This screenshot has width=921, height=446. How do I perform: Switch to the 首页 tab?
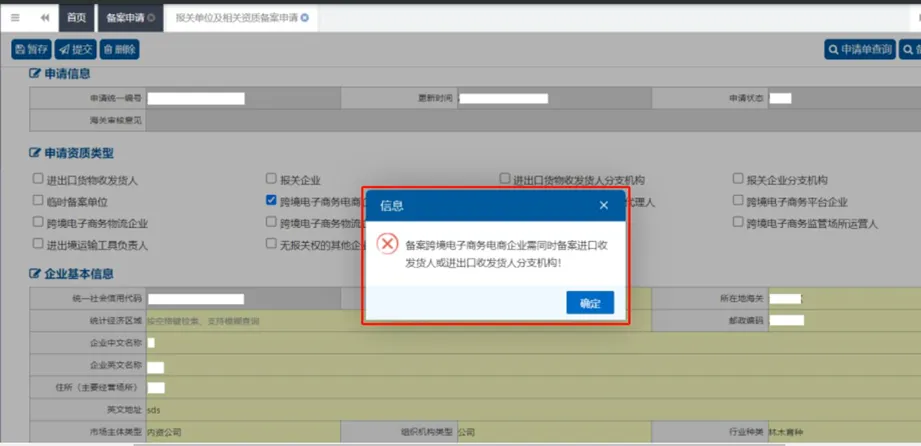(x=76, y=18)
